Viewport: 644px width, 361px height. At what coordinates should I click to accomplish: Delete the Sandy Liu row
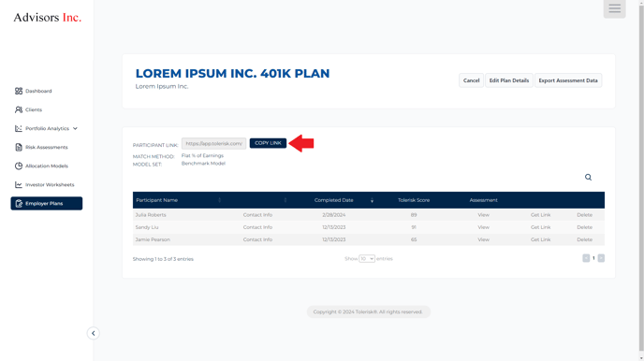coord(584,227)
